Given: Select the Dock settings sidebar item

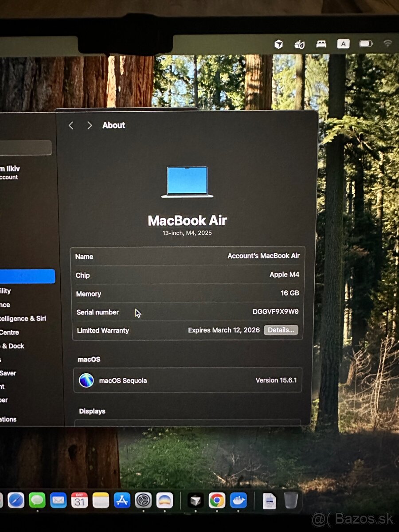Looking at the screenshot, I should 12,346.
